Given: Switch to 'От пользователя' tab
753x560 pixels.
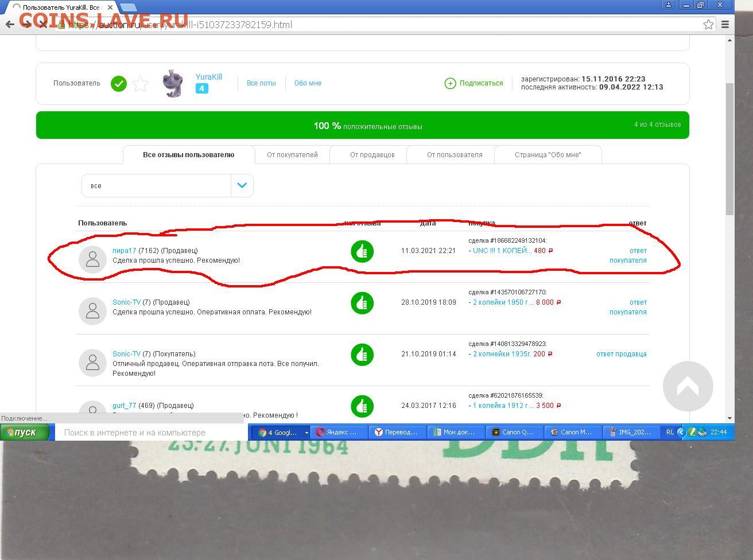Looking at the screenshot, I should [455, 154].
